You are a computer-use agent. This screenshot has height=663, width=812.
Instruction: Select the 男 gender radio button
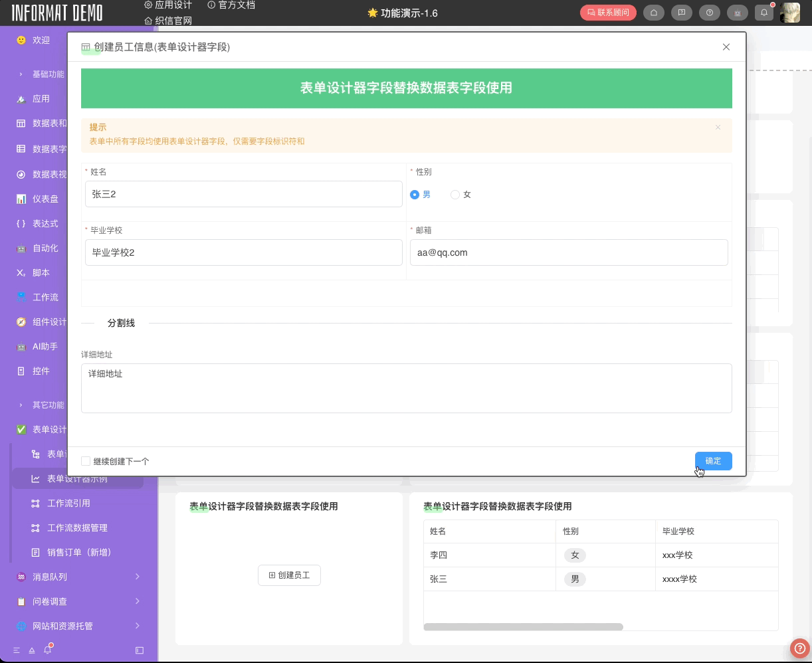(x=415, y=195)
